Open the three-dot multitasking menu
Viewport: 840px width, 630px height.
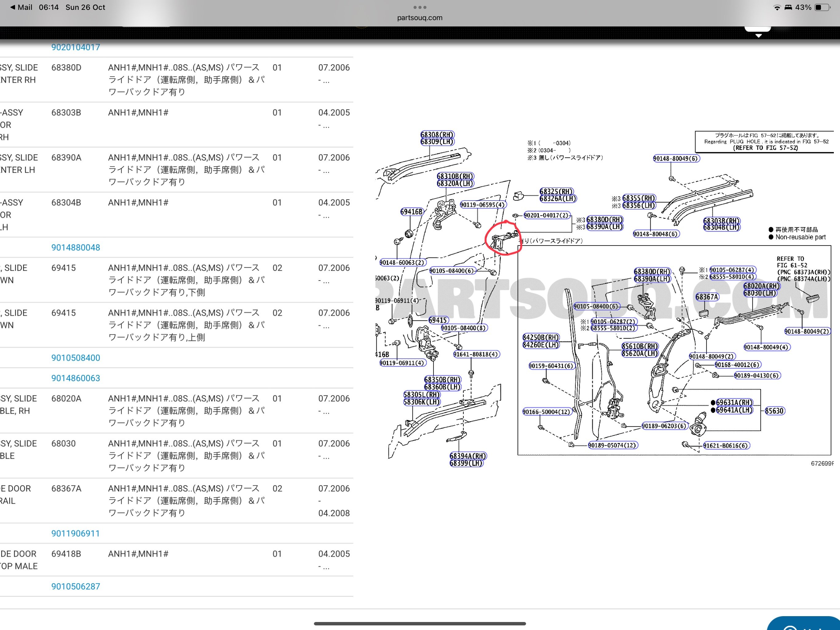pos(420,7)
